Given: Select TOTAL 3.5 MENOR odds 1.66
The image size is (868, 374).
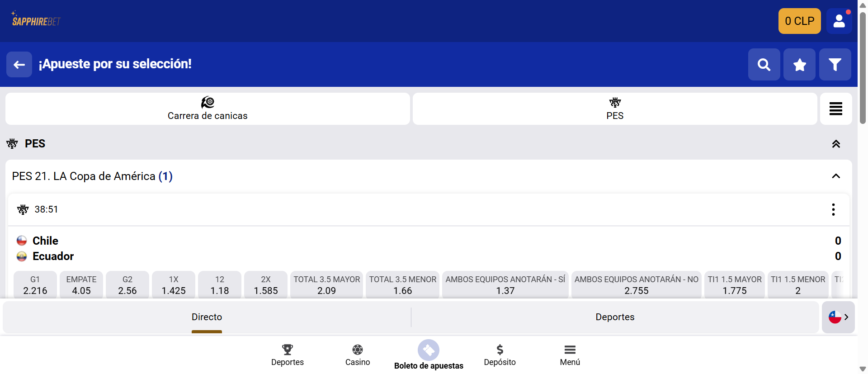Looking at the screenshot, I should pos(403,285).
